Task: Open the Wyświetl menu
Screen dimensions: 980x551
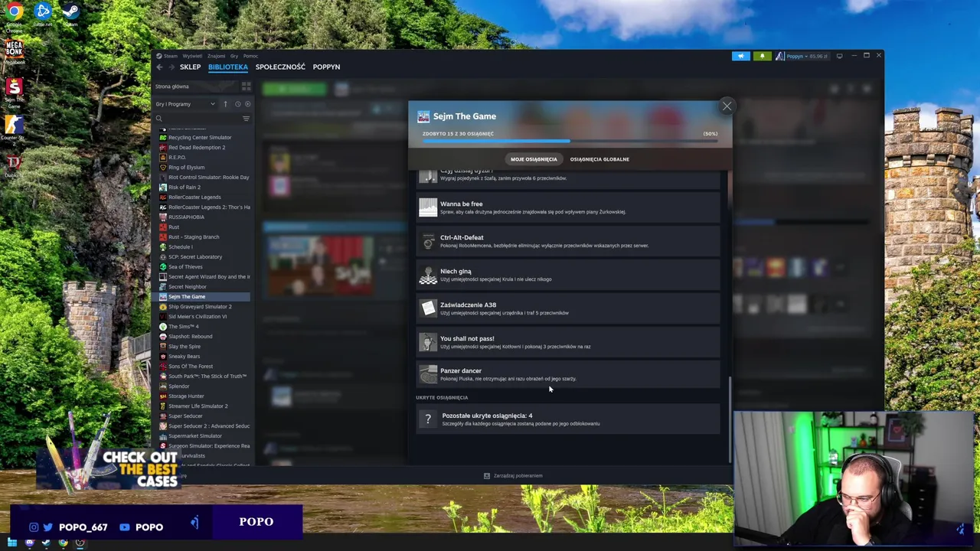Action: click(x=192, y=56)
